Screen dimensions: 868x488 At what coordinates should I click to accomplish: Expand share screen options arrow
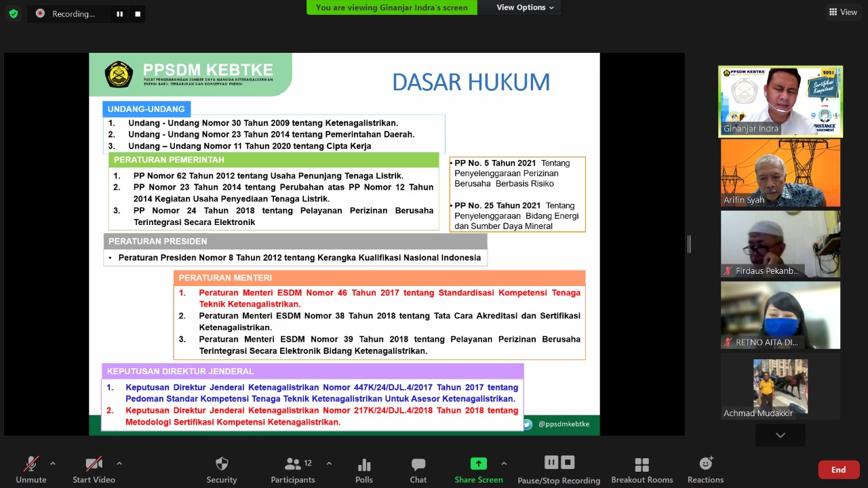click(504, 464)
